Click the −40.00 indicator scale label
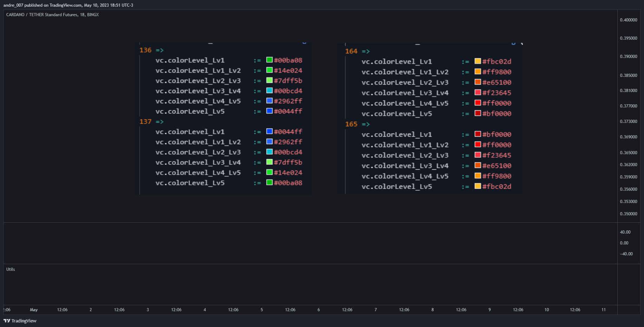Viewport: 644px width, 327px height. (626, 254)
